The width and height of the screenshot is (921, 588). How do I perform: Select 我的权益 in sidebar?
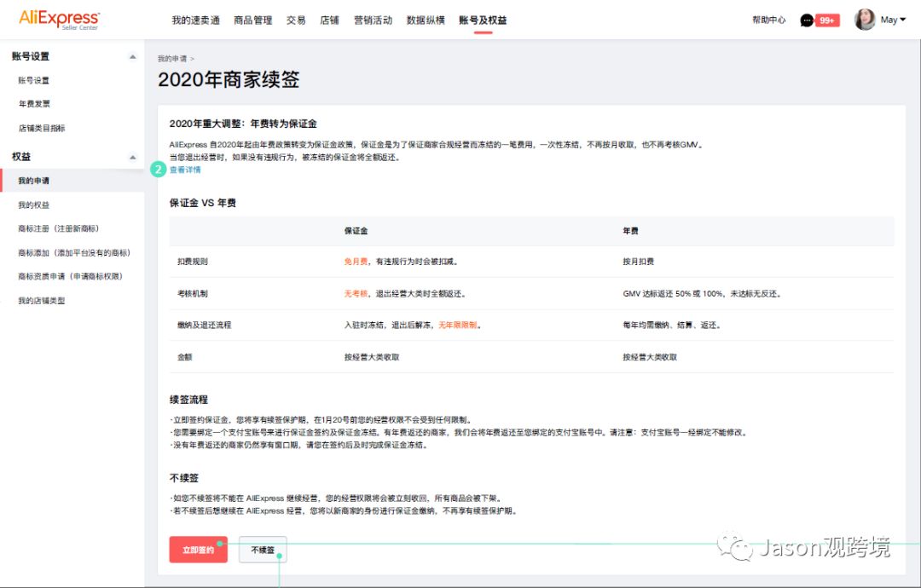pos(33,205)
